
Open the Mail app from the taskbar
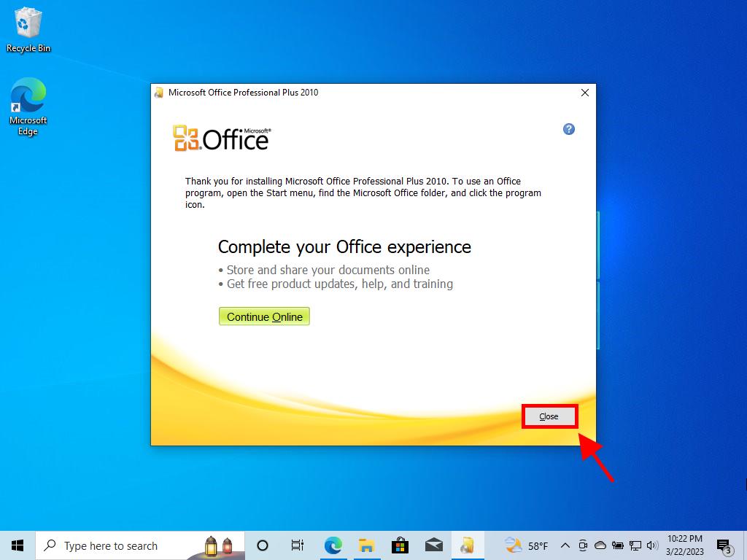(433, 545)
